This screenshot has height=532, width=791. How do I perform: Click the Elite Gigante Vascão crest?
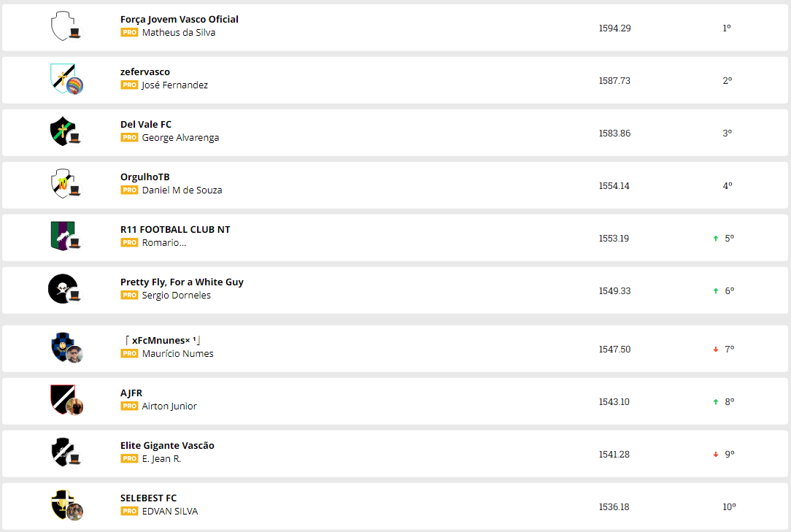point(61,452)
